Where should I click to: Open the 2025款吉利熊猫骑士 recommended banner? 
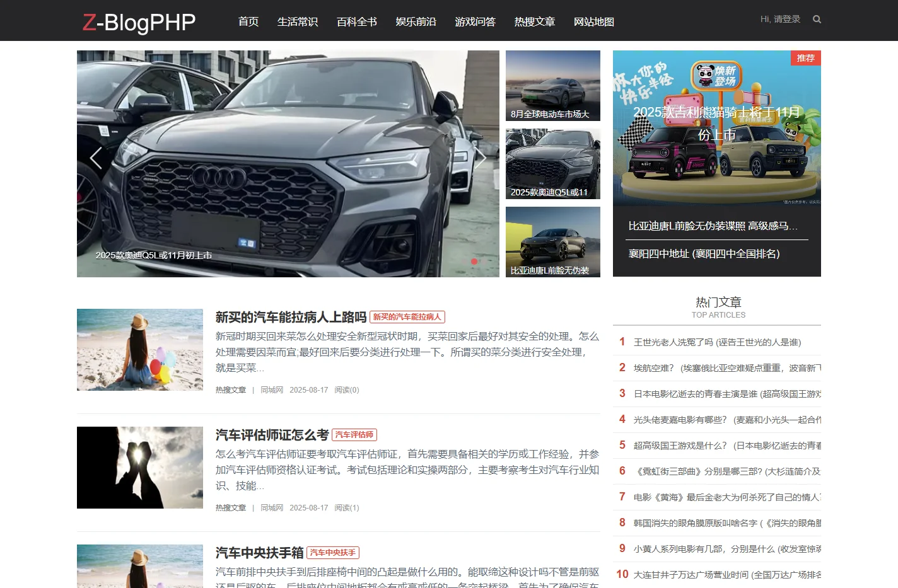[x=717, y=128]
